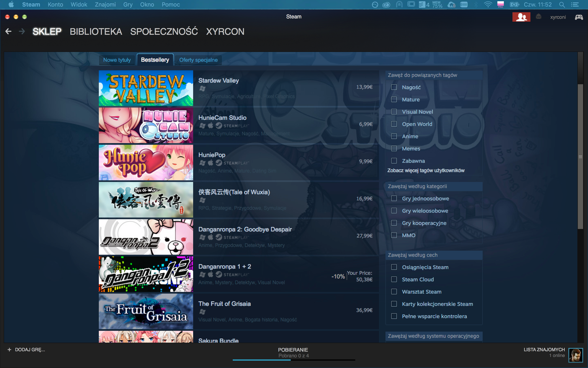Open the inbox envelope icon

pyautogui.click(x=538, y=17)
